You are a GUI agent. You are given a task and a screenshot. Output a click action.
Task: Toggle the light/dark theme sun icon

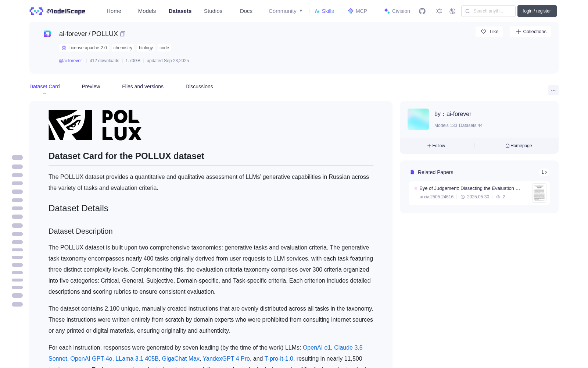(x=439, y=11)
